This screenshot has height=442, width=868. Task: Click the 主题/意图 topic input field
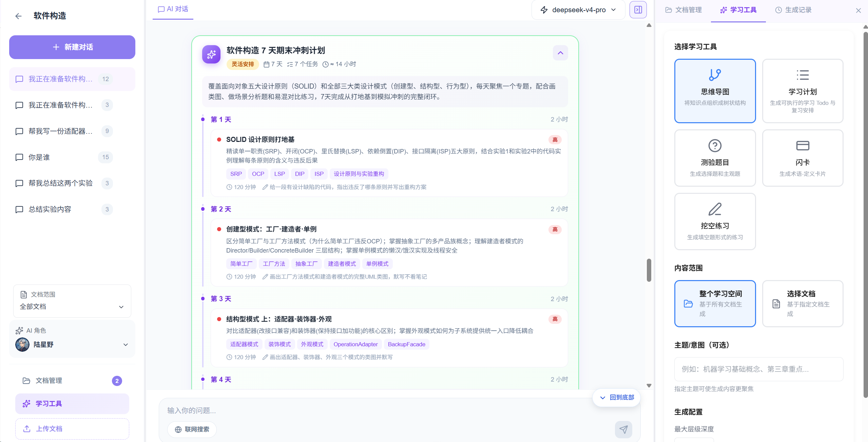coord(759,369)
